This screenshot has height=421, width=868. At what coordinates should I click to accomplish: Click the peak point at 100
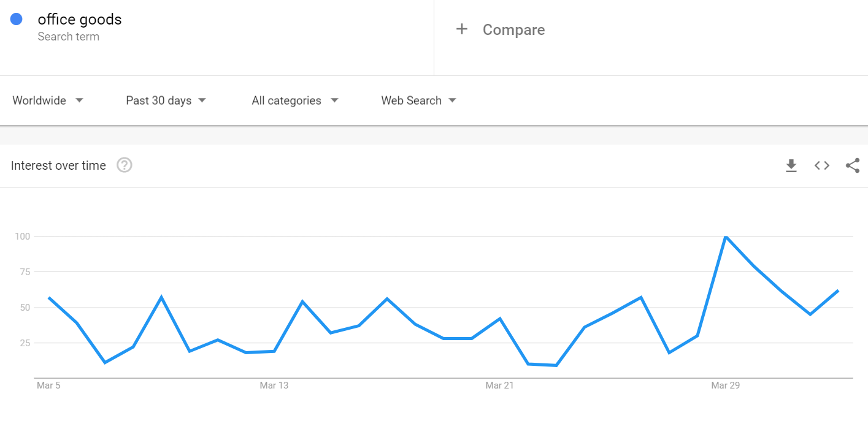726,236
